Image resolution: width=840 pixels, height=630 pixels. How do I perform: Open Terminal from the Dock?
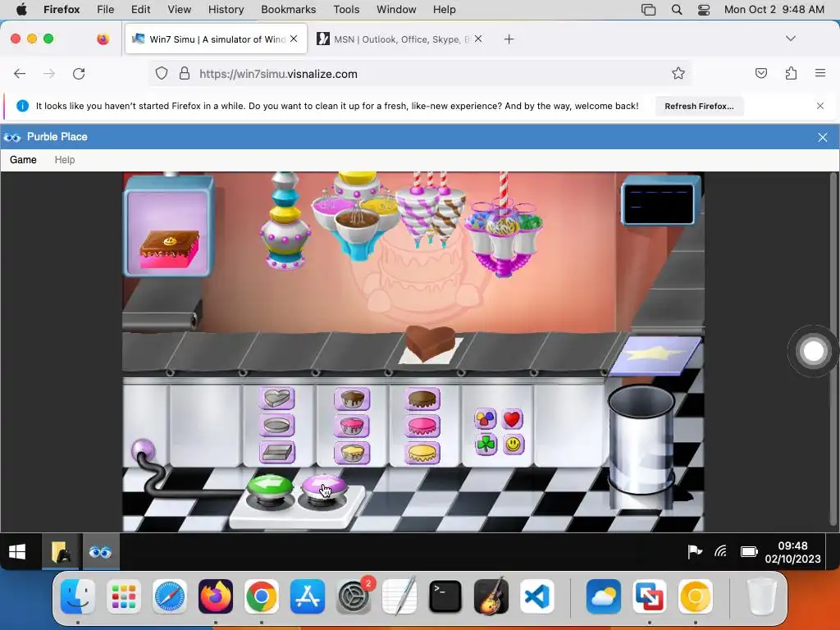coord(445,596)
